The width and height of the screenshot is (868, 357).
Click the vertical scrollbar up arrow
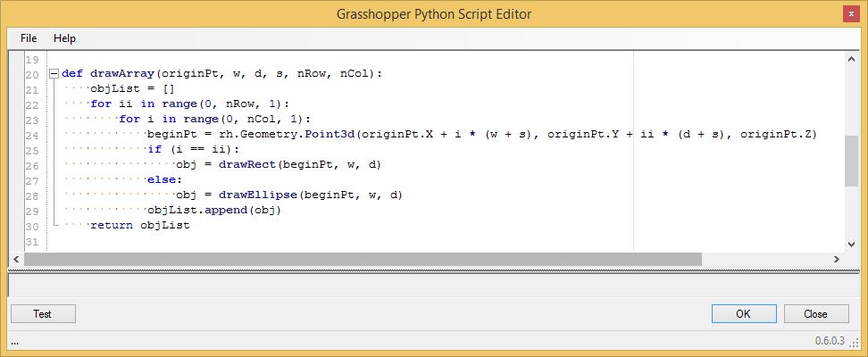tap(851, 58)
